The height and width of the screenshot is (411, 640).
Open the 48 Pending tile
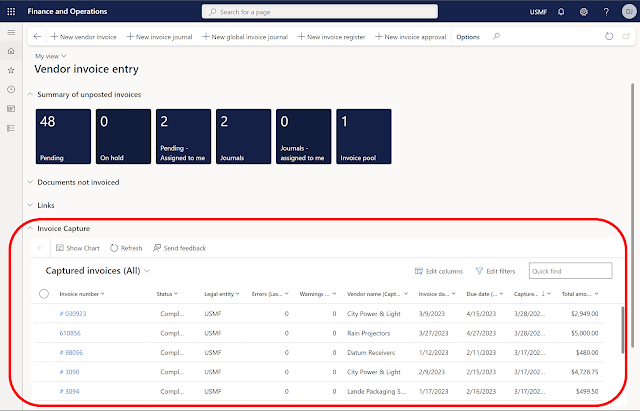63,136
